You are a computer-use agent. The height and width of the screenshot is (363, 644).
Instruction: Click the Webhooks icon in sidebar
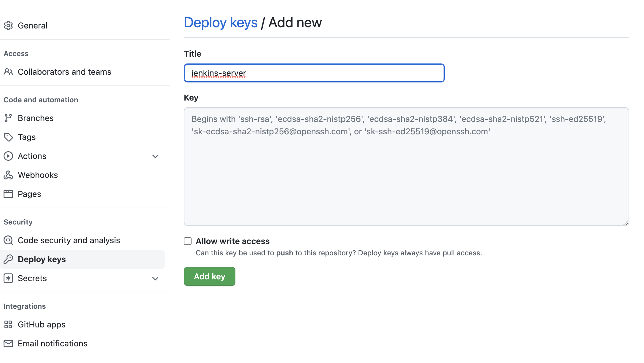coord(8,175)
